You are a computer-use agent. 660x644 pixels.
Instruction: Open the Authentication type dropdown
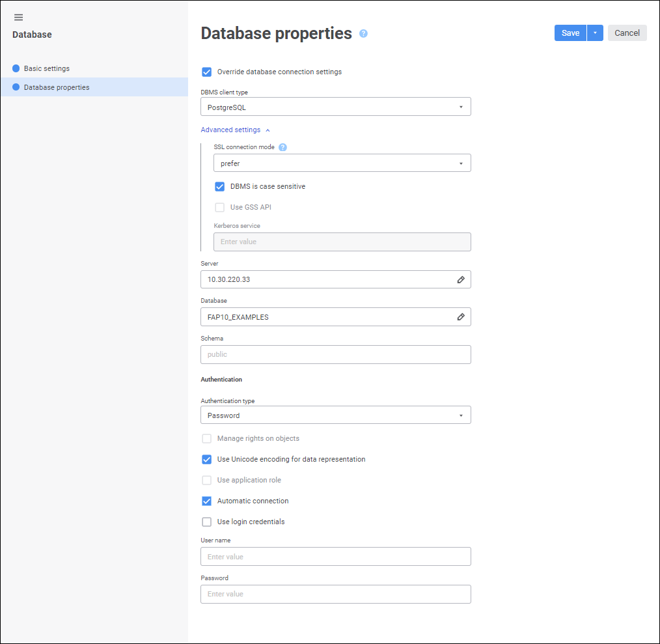point(335,415)
